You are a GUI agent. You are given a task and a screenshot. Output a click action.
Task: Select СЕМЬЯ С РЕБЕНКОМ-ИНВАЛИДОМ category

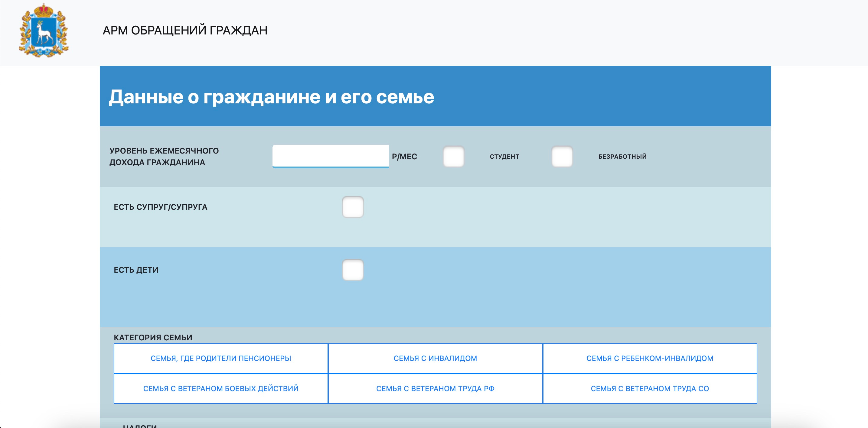(x=650, y=358)
